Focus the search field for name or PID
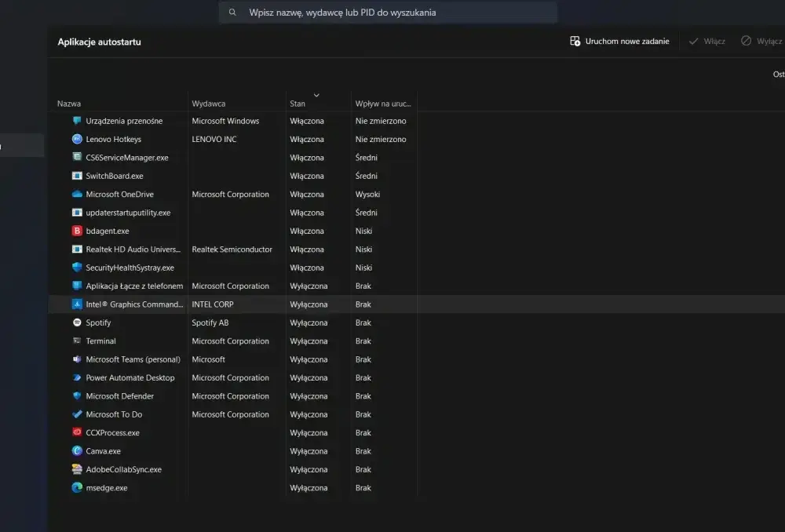 pyautogui.click(x=388, y=12)
